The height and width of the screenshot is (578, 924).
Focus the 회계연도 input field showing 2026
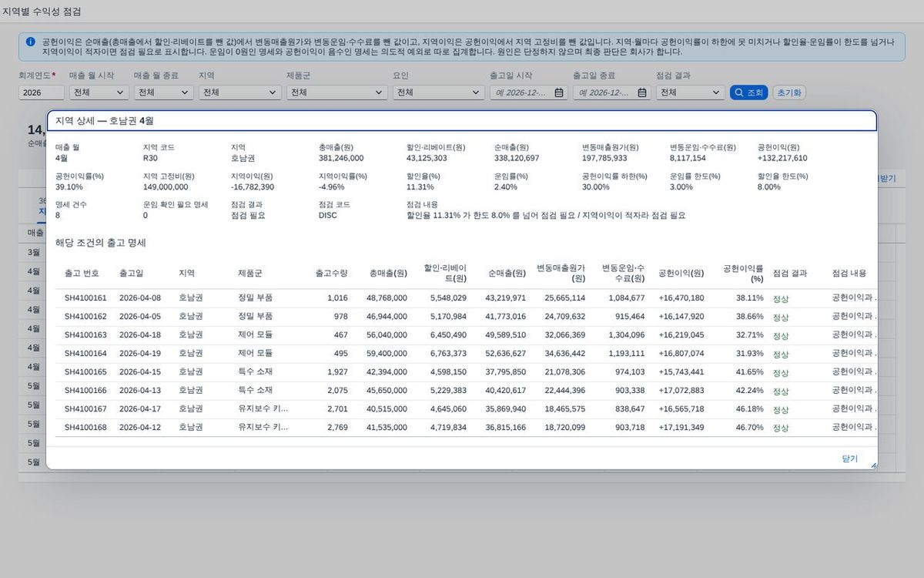[42, 92]
